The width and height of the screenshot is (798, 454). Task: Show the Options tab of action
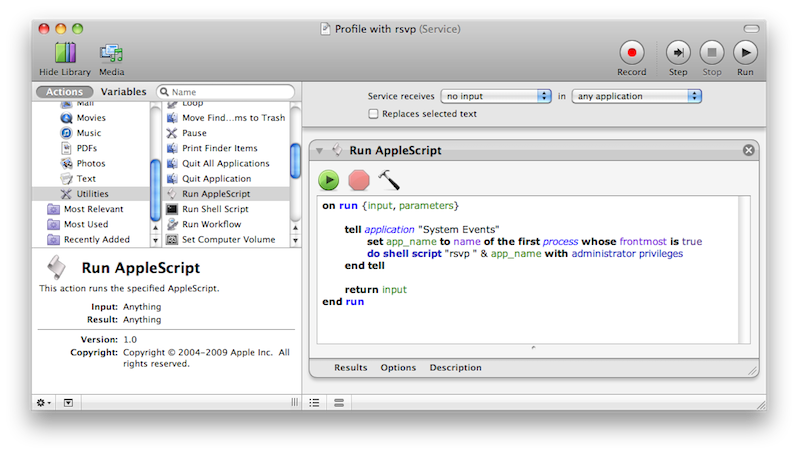(x=398, y=367)
